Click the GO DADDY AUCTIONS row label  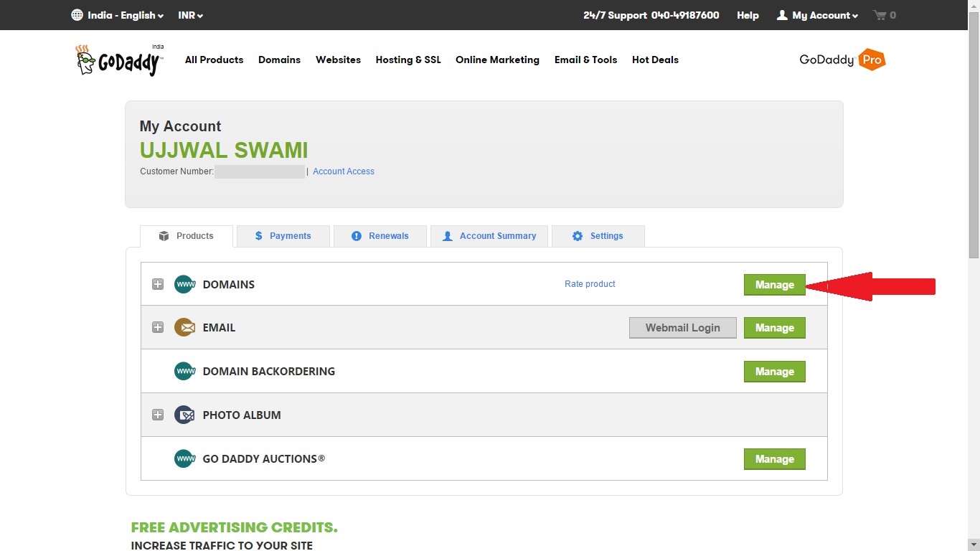(264, 459)
